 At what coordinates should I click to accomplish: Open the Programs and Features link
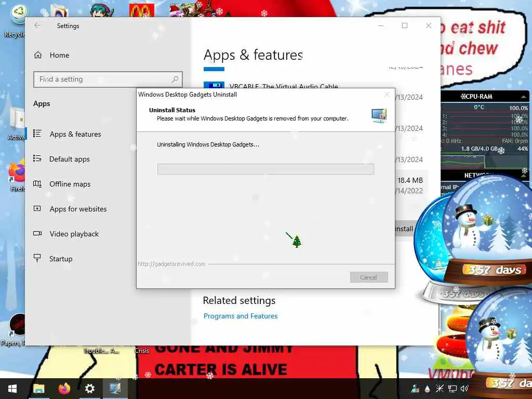click(x=241, y=316)
